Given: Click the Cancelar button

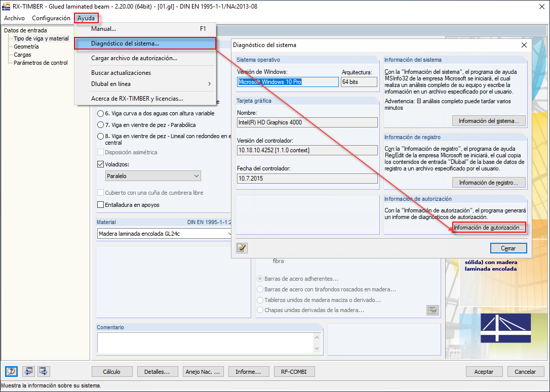Looking at the screenshot, I should click(525, 372).
